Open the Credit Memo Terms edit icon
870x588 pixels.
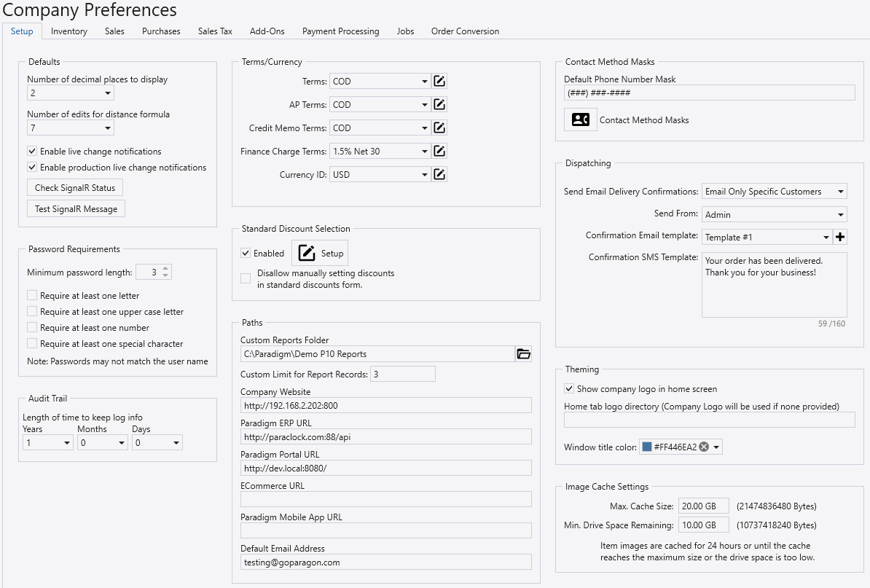pos(439,128)
